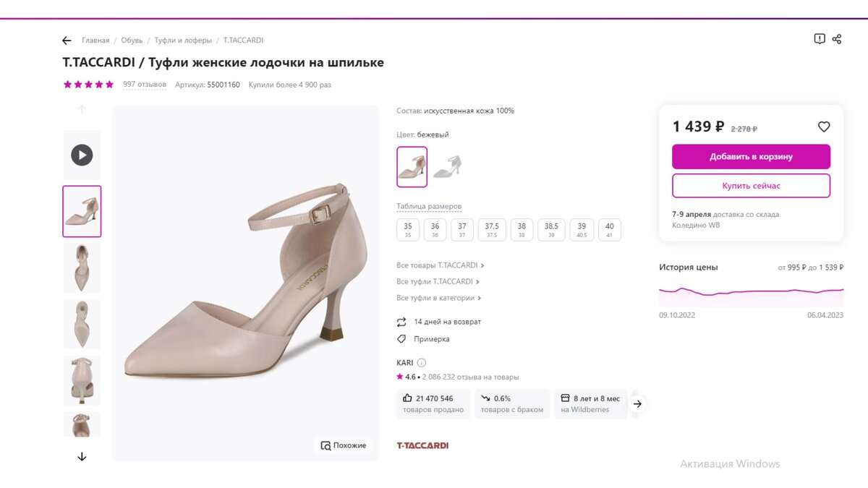The image size is (868, 488).
Task: Go to Главная breadcrumb
Action: coord(95,40)
